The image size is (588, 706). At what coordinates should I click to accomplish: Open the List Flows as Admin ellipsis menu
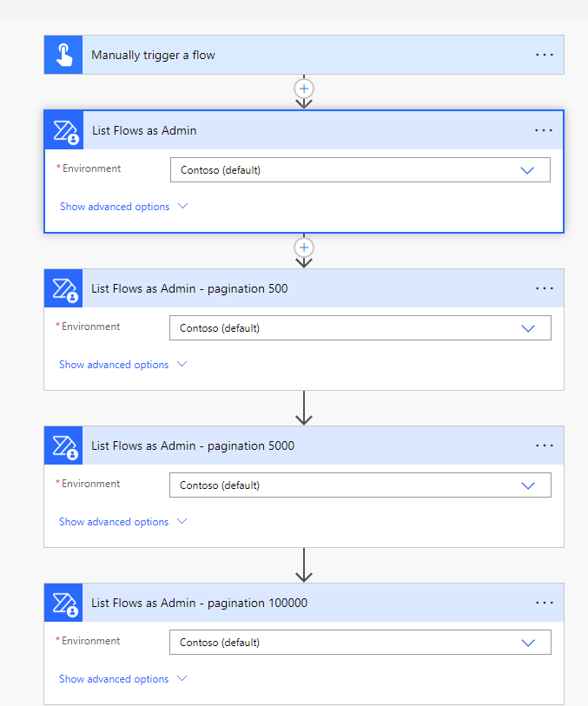pyautogui.click(x=544, y=130)
